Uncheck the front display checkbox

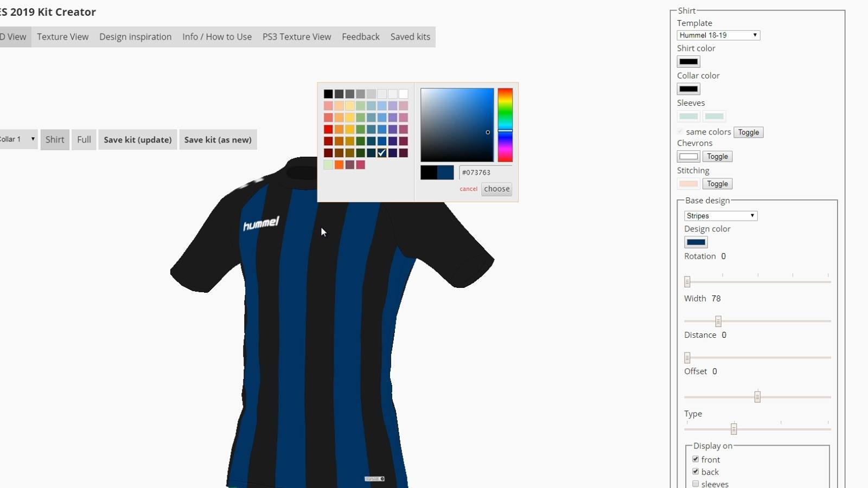(x=695, y=459)
